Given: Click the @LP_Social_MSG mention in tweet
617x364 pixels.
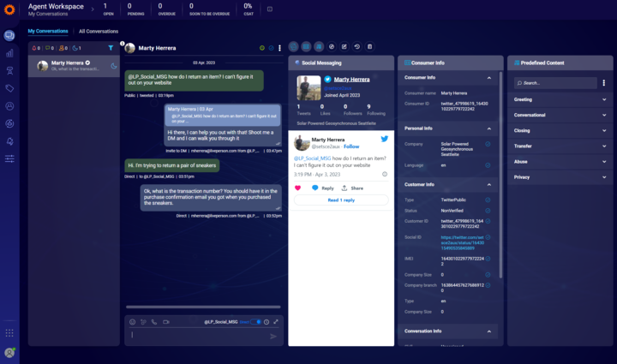Looking at the screenshot, I should click(313, 158).
